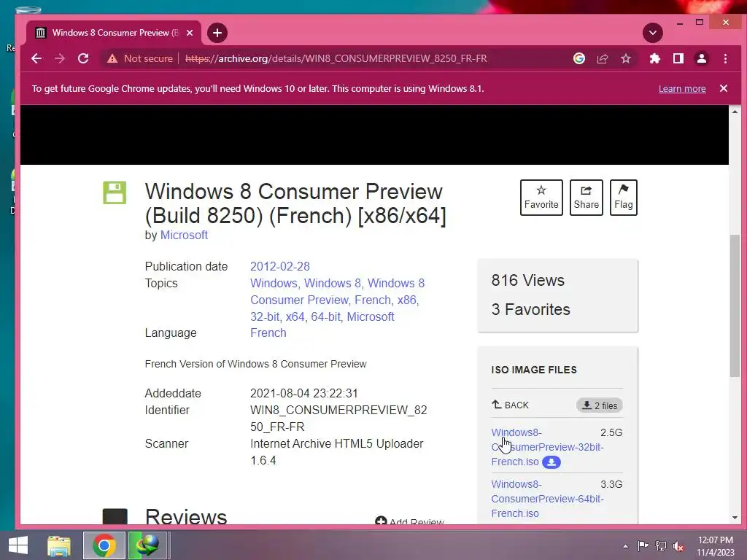
Task: Click the page vertical scrollbar thumb
Action: coord(735,306)
